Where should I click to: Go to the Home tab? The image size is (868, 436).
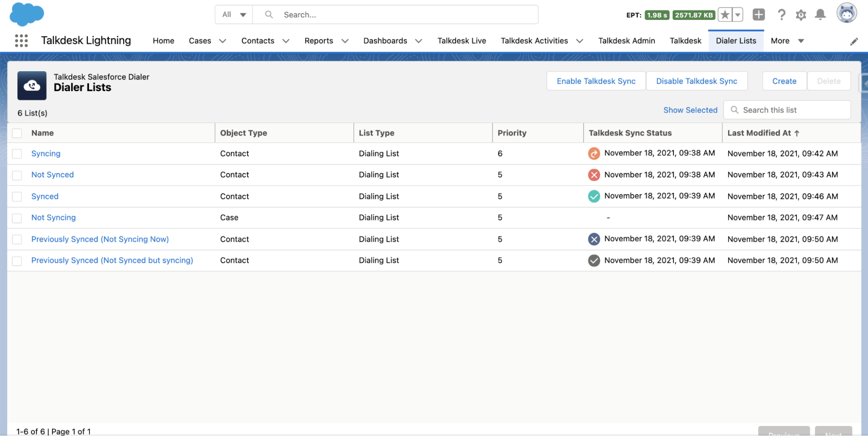pyautogui.click(x=163, y=41)
